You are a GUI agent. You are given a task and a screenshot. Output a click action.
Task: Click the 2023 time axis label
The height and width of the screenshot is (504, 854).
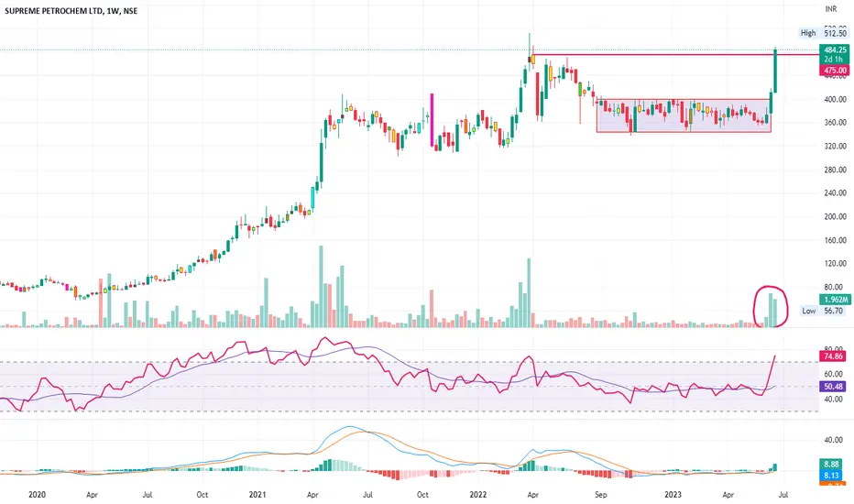point(673,495)
